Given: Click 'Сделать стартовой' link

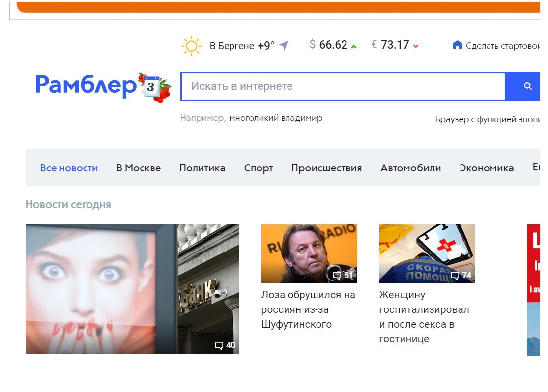Looking at the screenshot, I should click(x=503, y=45).
